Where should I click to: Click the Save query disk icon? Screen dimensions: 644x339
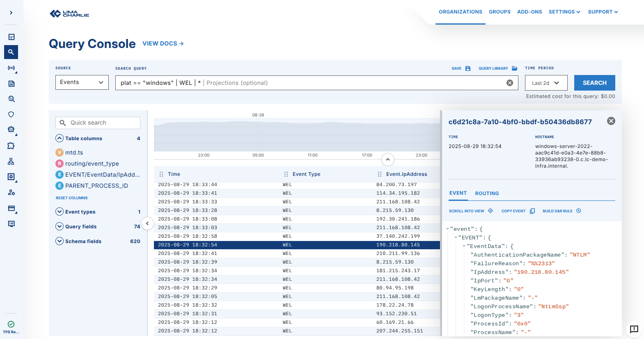tap(468, 68)
